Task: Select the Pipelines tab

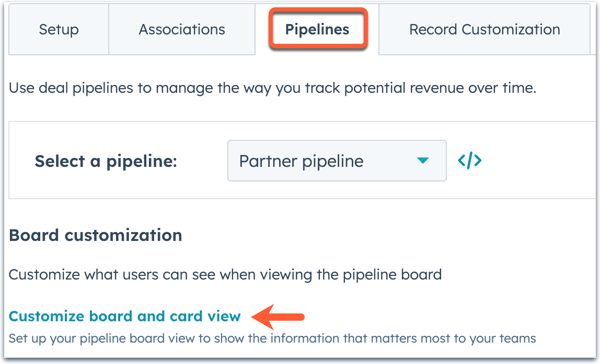Action: click(317, 29)
